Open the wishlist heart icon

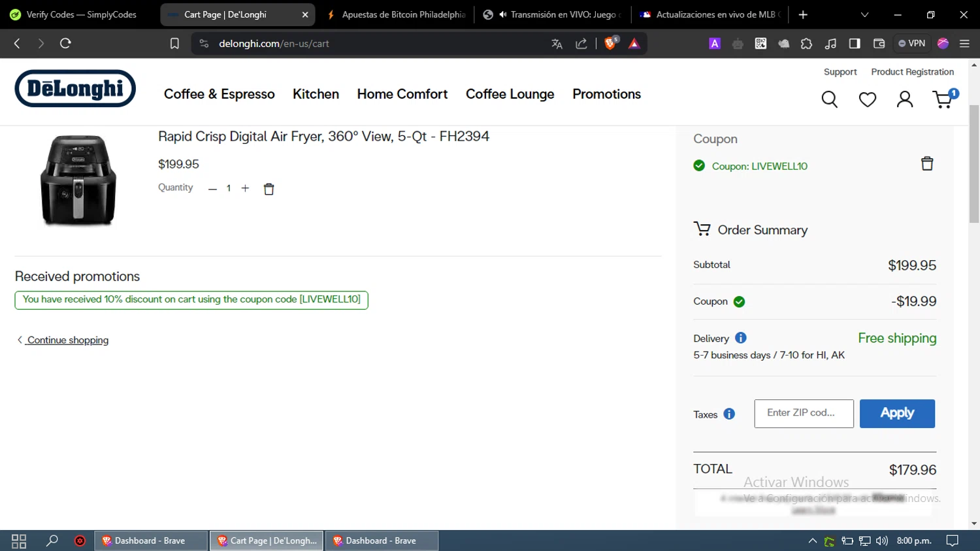pos(868,99)
